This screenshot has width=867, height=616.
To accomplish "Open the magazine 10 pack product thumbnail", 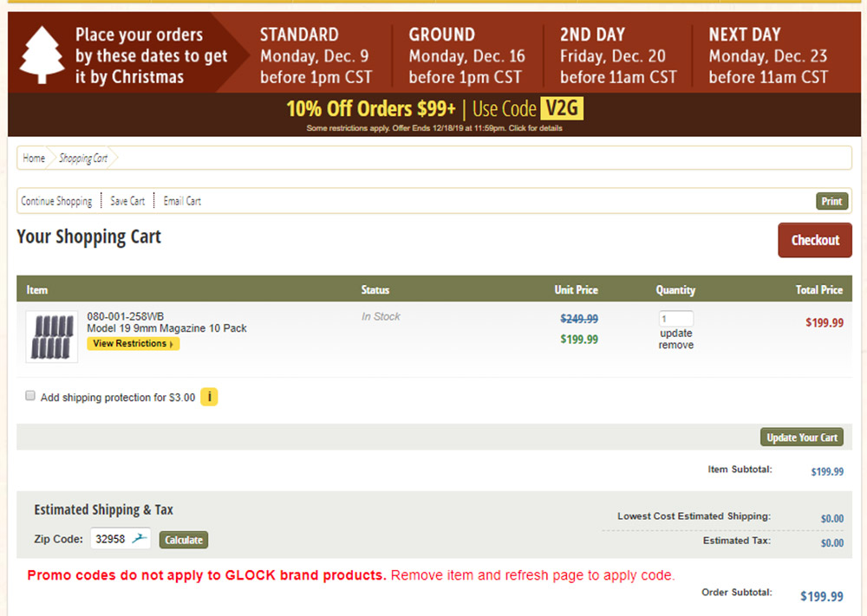I will tap(52, 337).
